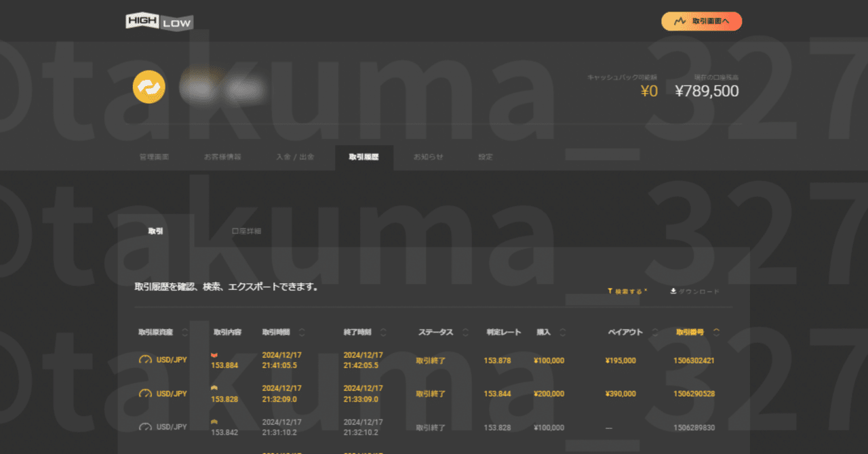Switch to the 口座詳細 tab

point(245,230)
